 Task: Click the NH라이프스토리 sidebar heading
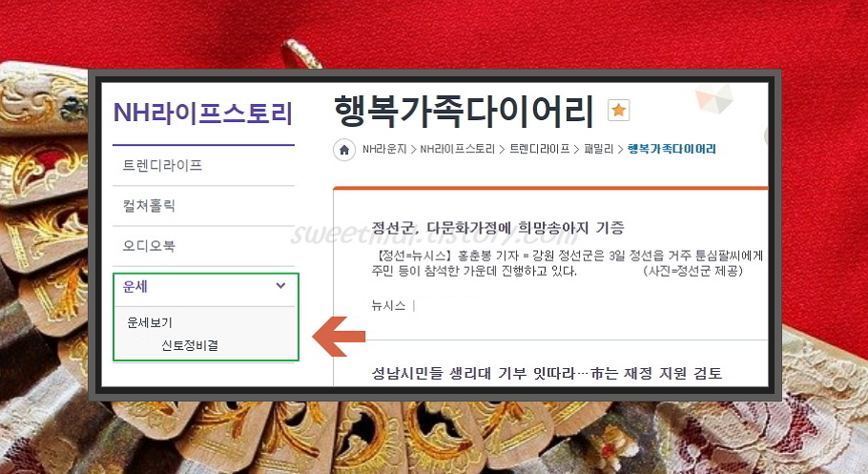[x=202, y=113]
